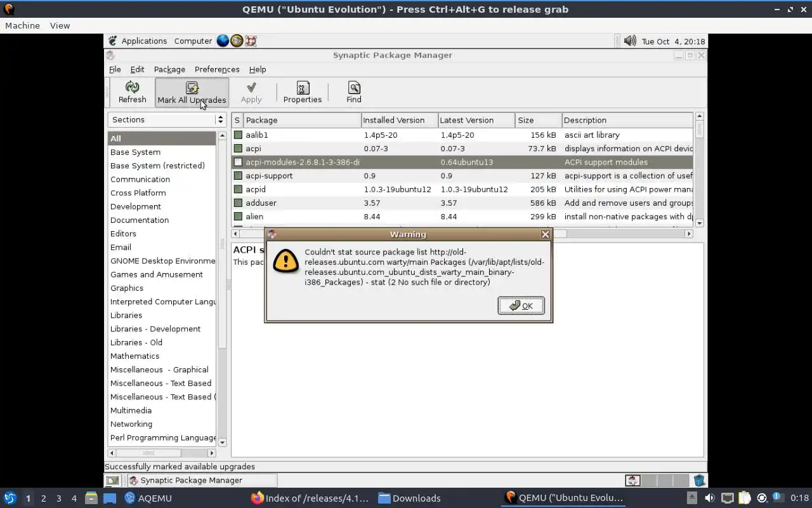The width and height of the screenshot is (812, 508).
Task: Click the Mark All Upgrades toolbar button
Action: tap(192, 92)
